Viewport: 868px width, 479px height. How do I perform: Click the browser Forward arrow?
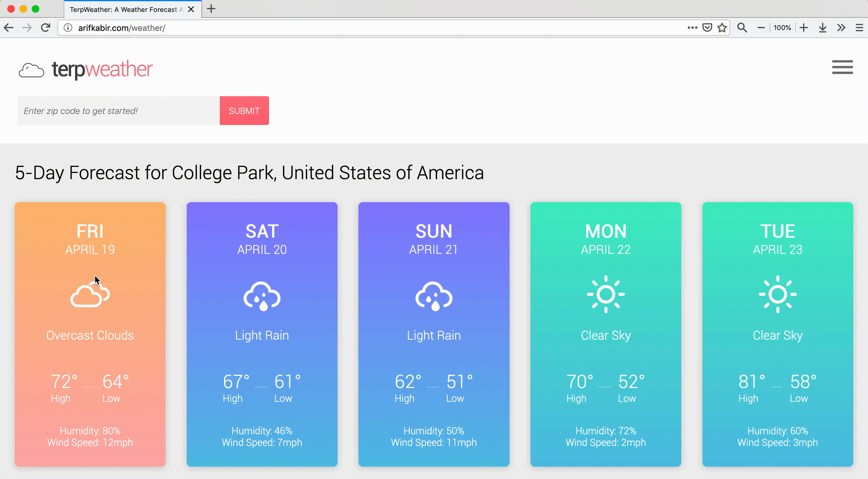[x=27, y=28]
